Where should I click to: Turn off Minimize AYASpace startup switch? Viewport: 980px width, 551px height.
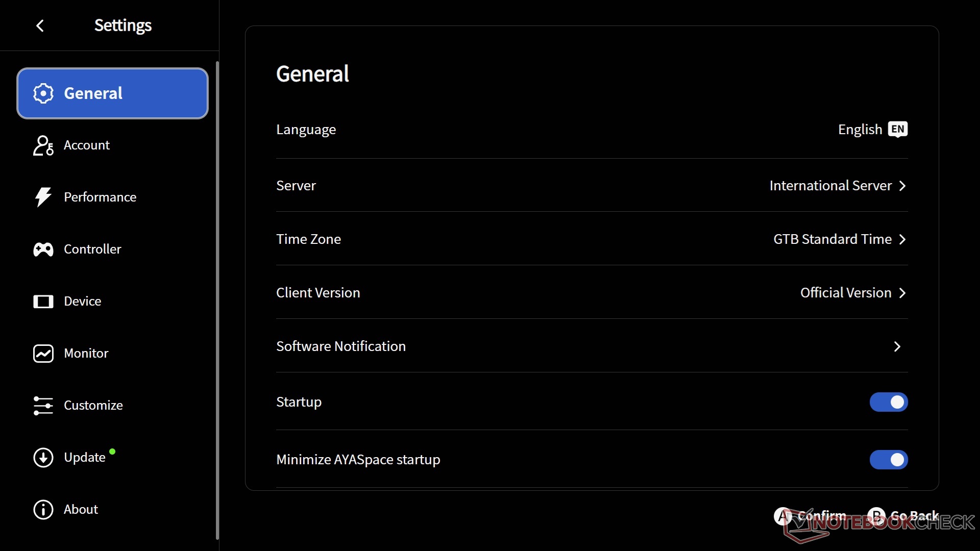pos(888,460)
